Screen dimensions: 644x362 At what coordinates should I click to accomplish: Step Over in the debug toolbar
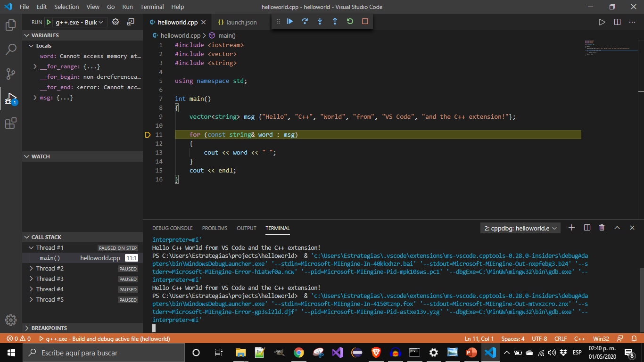click(305, 21)
